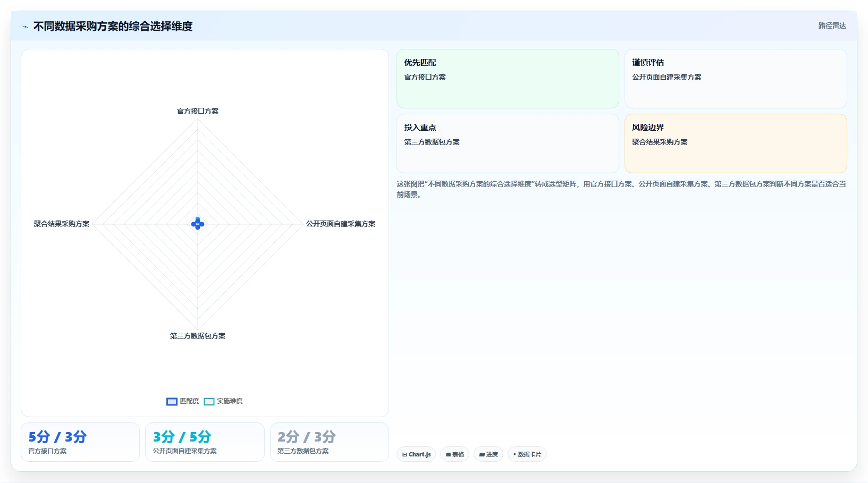Click the 第三方数据包方案 caption under 2分 / 3分
The image size is (868, 483).
(x=303, y=451)
